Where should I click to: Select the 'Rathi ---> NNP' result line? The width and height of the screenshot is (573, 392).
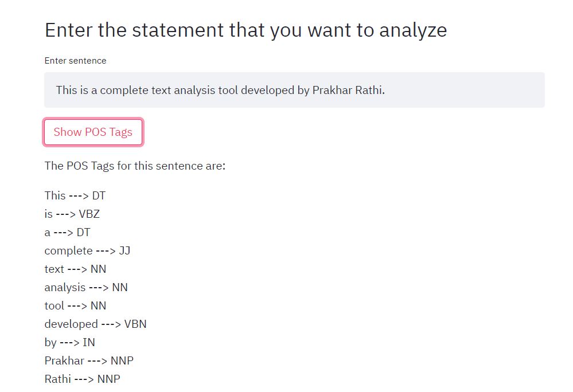(82, 379)
